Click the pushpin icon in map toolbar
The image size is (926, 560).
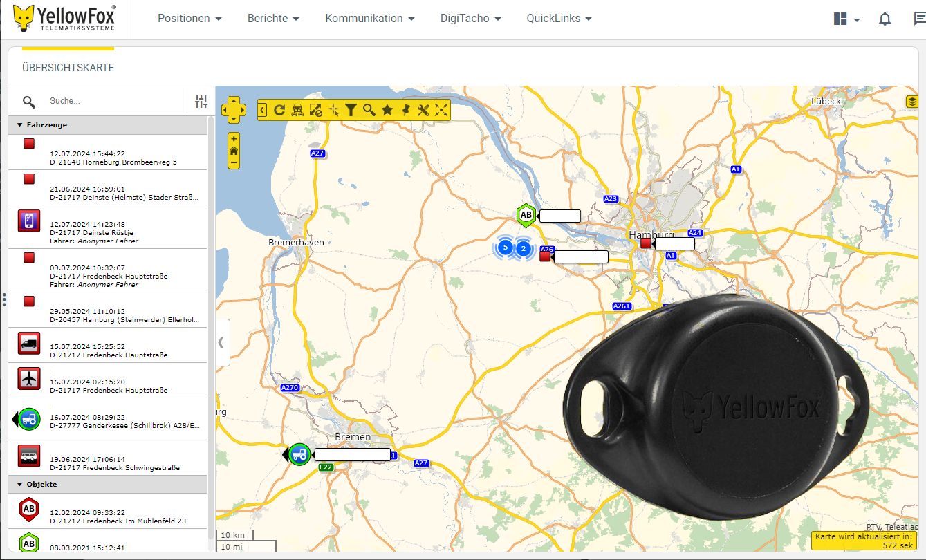[406, 109]
